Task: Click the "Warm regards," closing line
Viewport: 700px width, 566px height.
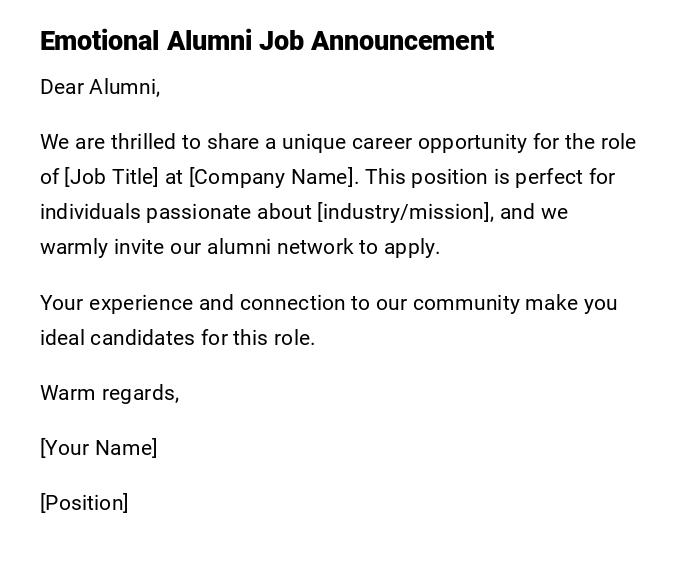Action: tap(109, 393)
